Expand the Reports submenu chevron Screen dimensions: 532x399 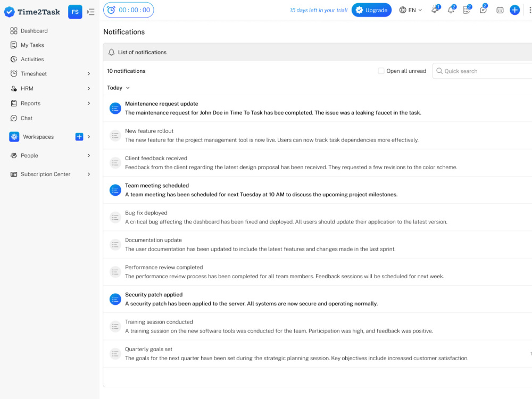89,103
